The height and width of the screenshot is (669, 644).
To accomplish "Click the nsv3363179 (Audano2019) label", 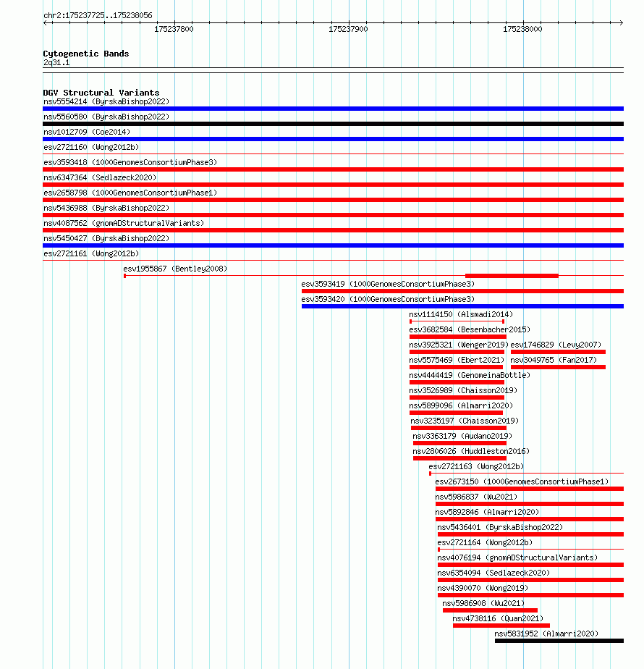I will click(463, 436).
